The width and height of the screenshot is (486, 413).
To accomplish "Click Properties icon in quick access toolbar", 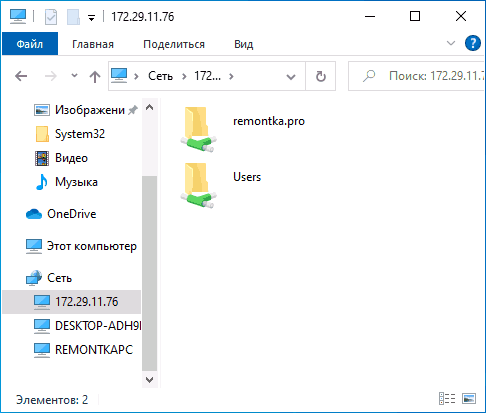I will pos(51,17).
